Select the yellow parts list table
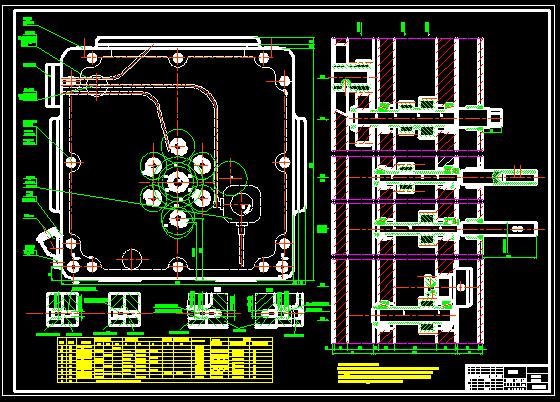Viewport: 560px width, 402px height. pos(165,360)
